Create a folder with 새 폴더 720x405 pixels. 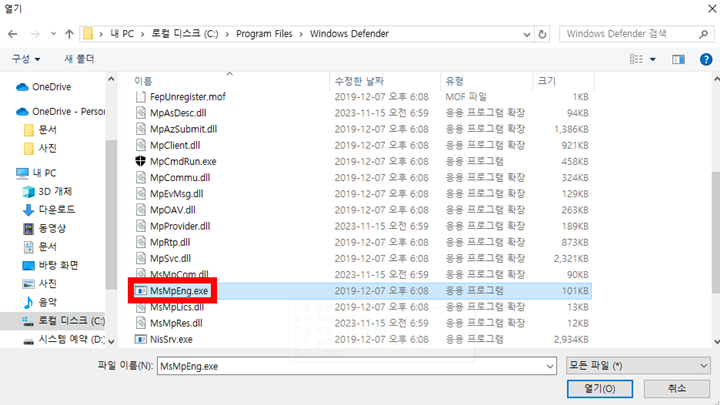[x=79, y=59]
